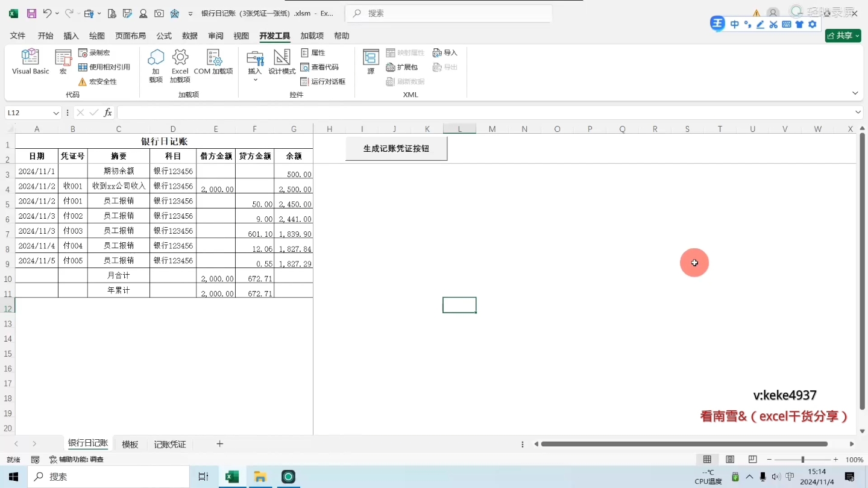Click the search box in the title bar

pos(448,13)
